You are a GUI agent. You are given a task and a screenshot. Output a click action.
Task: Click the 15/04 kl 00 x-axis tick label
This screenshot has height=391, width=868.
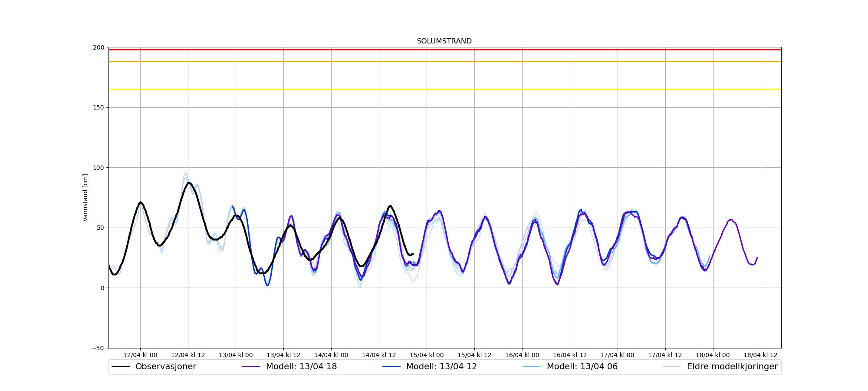click(x=427, y=355)
